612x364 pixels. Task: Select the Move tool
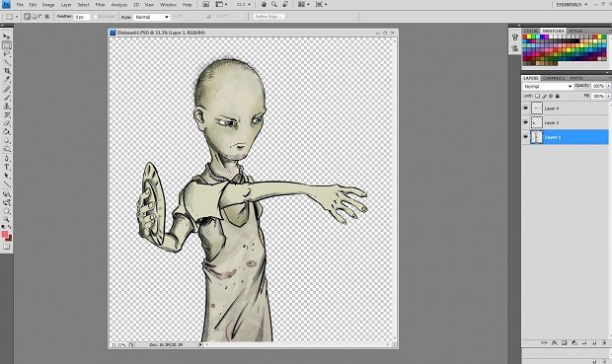(x=7, y=36)
